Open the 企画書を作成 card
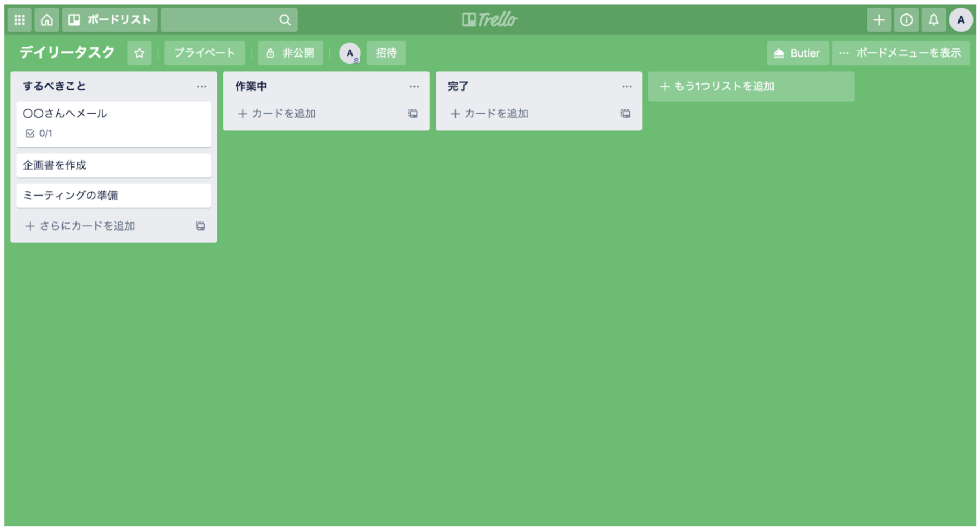 113,165
